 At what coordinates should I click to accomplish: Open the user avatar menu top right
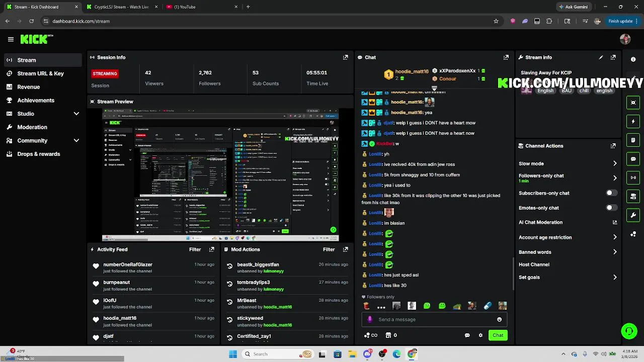coord(625,39)
